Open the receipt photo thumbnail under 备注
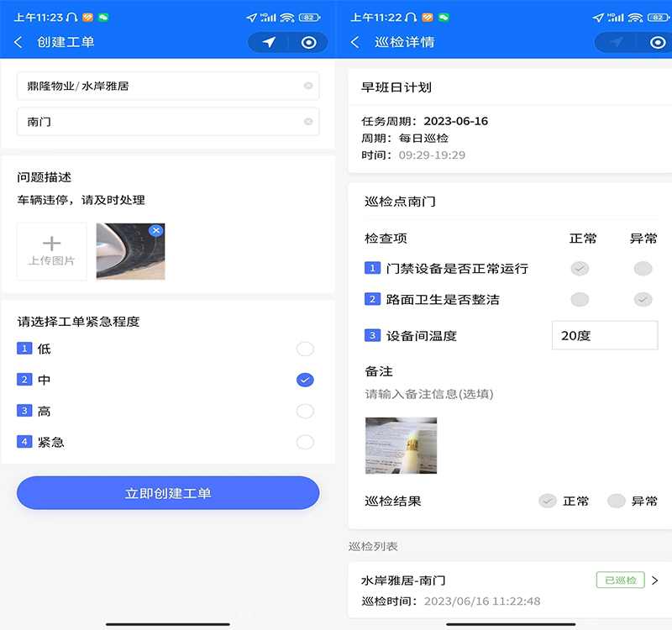672x630 pixels. pyautogui.click(x=401, y=446)
